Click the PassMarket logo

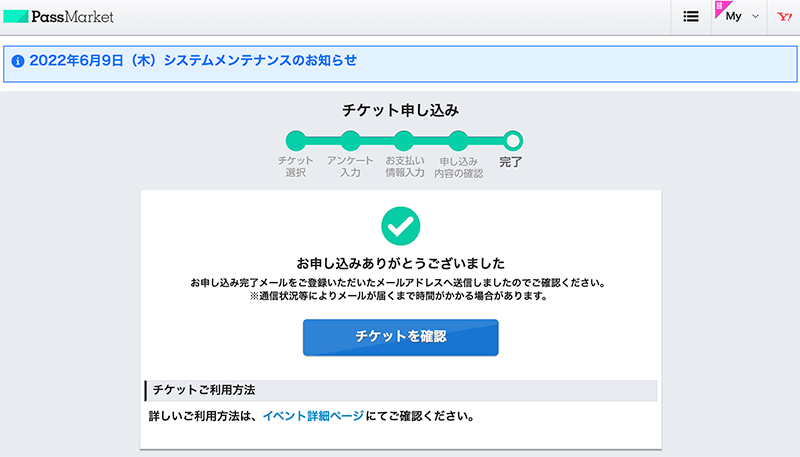tap(58, 16)
